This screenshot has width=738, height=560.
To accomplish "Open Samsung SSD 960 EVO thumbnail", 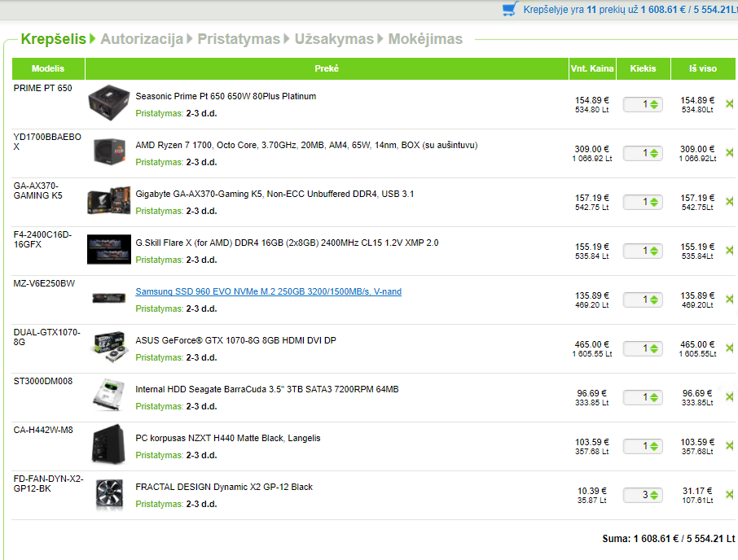I will click(109, 298).
